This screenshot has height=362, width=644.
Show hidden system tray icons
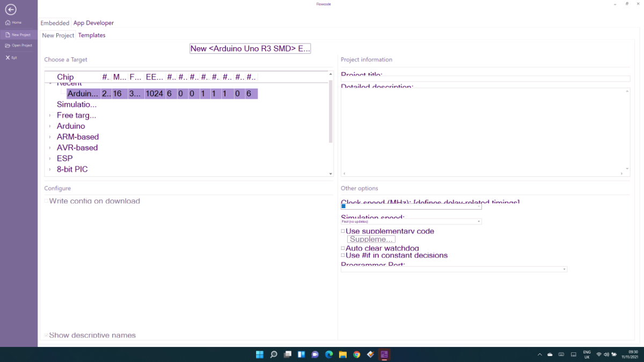coord(539,354)
